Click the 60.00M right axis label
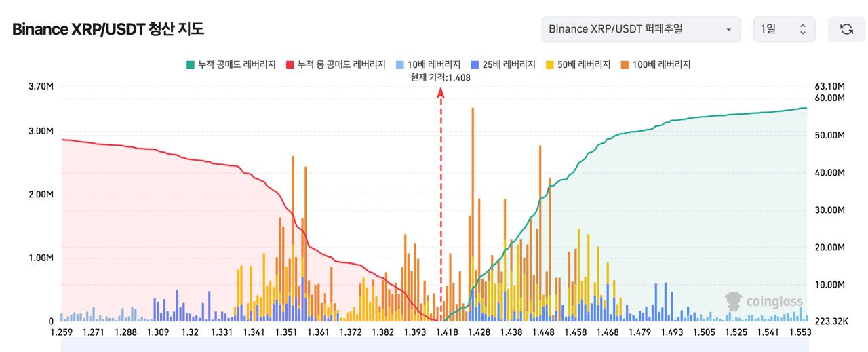868x352 pixels. pos(829,98)
